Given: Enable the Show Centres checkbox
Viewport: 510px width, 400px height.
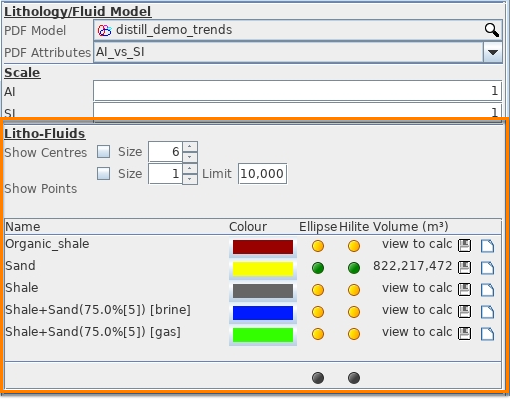Looking at the screenshot, I should pyautogui.click(x=103, y=152).
